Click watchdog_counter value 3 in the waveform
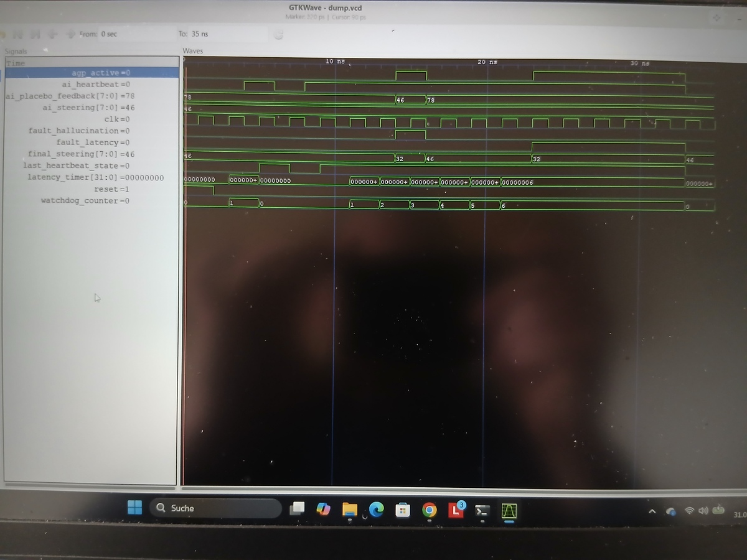Viewport: 747px width, 560px height. click(412, 205)
